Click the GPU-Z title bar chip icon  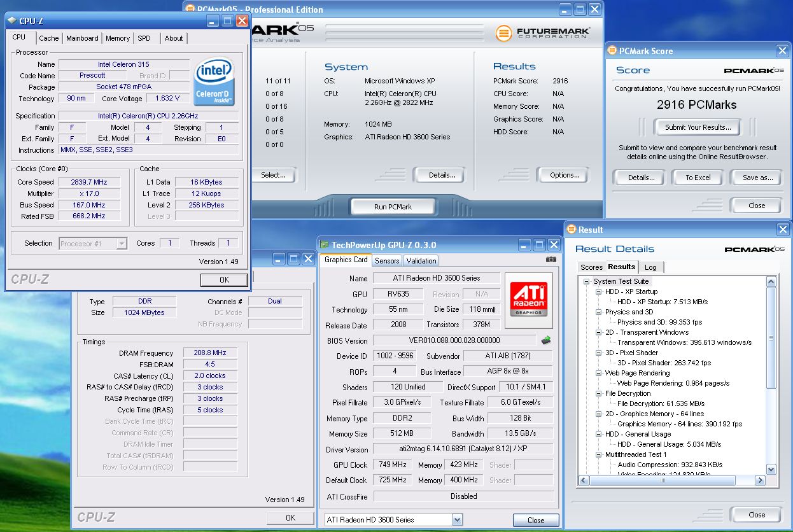pyautogui.click(x=324, y=245)
